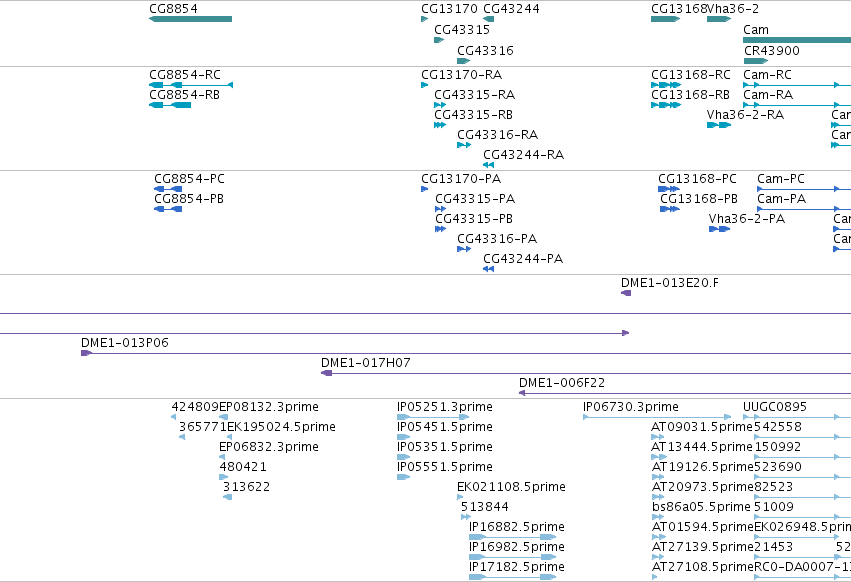Click EST 513844
The width and height of the screenshot is (851, 582).
coord(466,517)
